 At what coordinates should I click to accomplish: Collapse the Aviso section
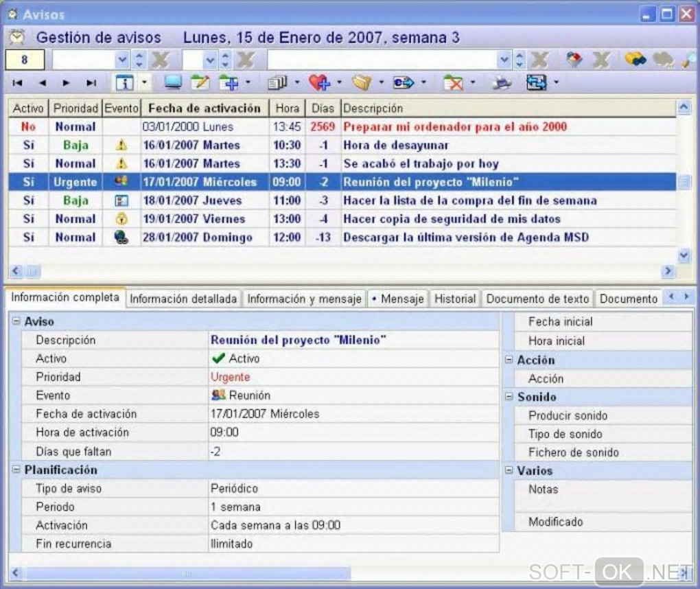pyautogui.click(x=16, y=321)
